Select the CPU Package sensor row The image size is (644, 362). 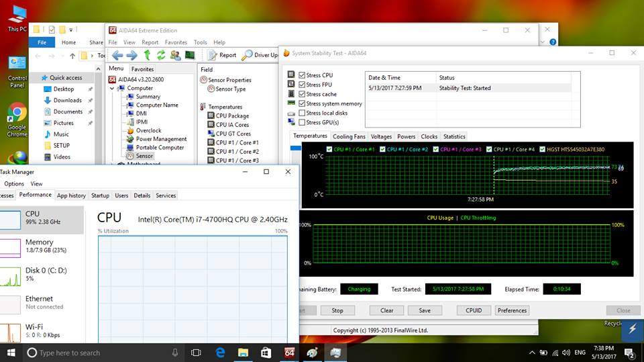click(232, 116)
